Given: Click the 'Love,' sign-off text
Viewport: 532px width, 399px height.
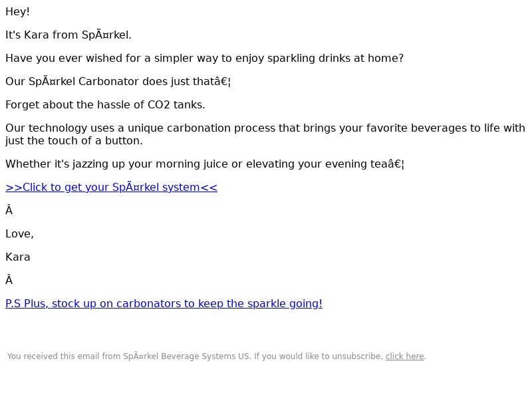Looking at the screenshot, I should click(x=19, y=234).
